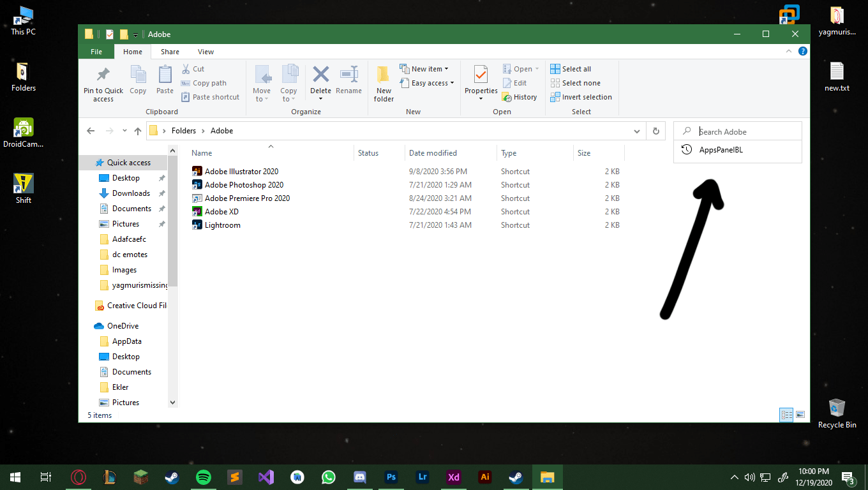
Task: Go back using the back arrow
Action: point(91,131)
